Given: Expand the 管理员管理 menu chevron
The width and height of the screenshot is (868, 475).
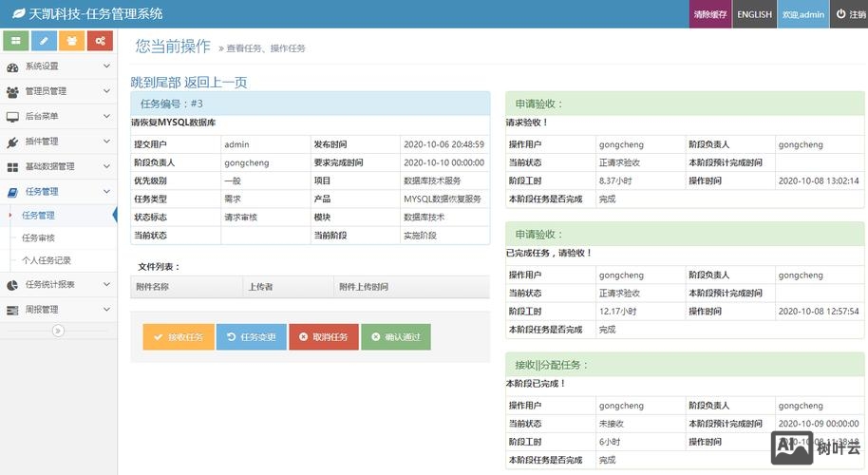Looking at the screenshot, I should (107, 91).
